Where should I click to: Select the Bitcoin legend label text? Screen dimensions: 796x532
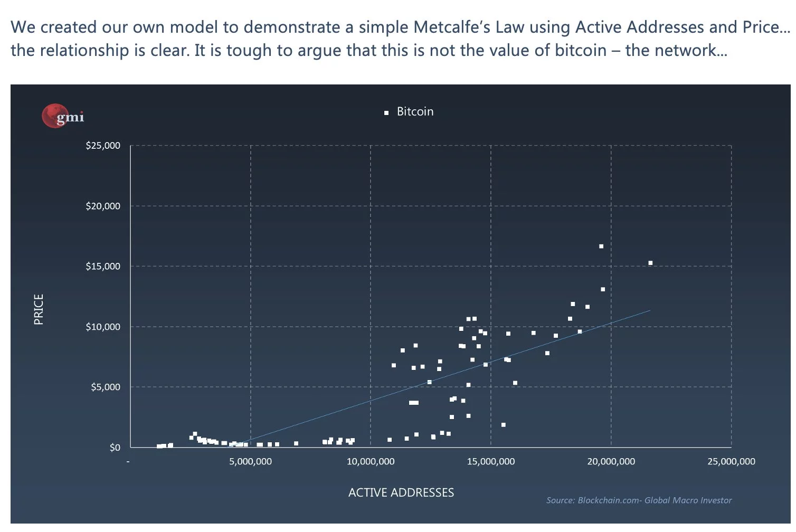pos(415,111)
